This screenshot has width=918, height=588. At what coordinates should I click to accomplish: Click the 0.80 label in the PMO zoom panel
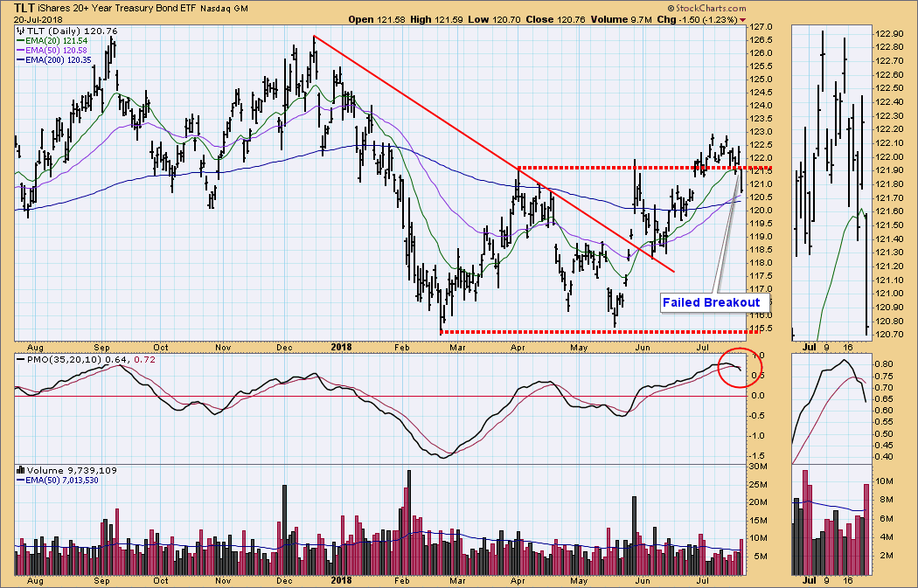coord(885,364)
